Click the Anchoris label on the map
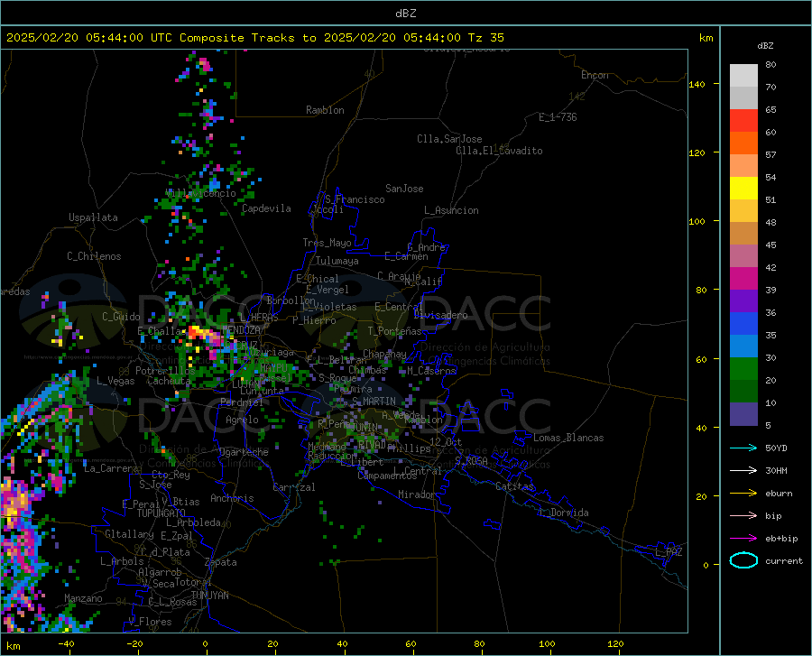 pos(232,499)
